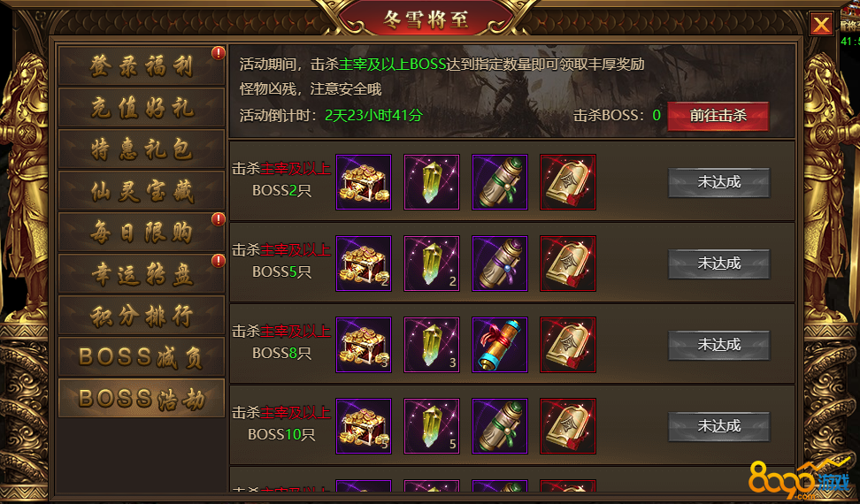Click the red 前往击杀 button
860x504 pixels.
(718, 116)
